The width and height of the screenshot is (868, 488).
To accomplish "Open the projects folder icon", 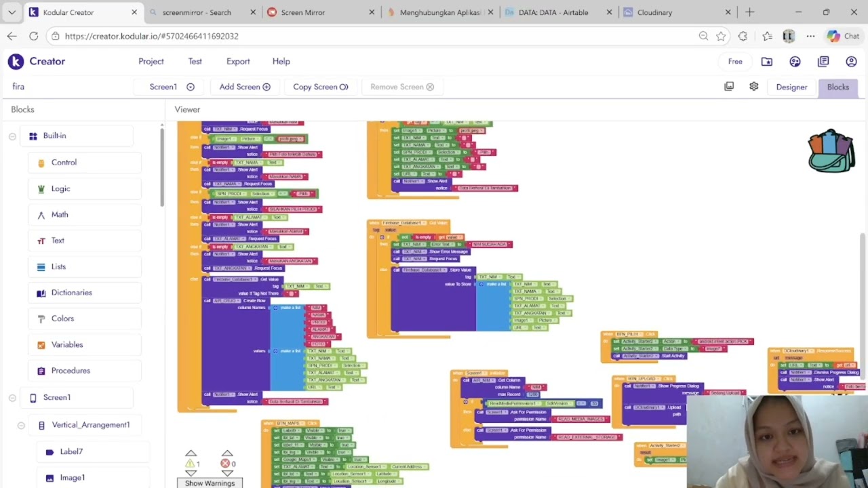I will coord(767,62).
